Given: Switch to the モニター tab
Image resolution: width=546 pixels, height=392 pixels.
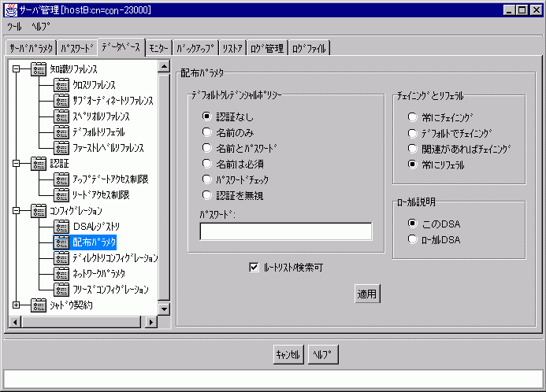Looking at the screenshot, I should (159, 48).
